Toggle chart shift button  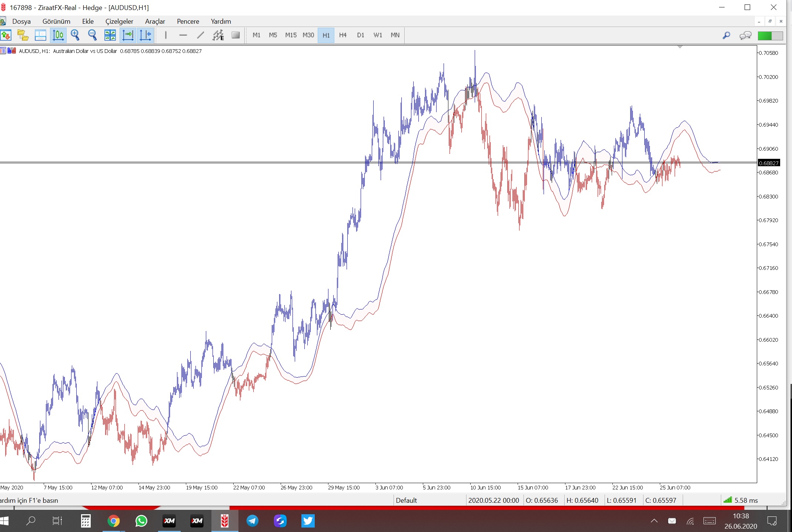click(146, 35)
